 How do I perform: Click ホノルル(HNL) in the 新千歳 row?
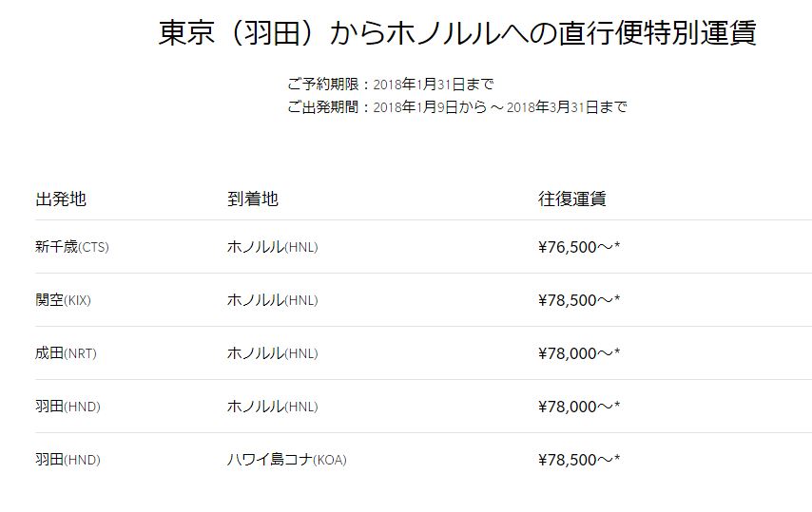pyautogui.click(x=273, y=247)
